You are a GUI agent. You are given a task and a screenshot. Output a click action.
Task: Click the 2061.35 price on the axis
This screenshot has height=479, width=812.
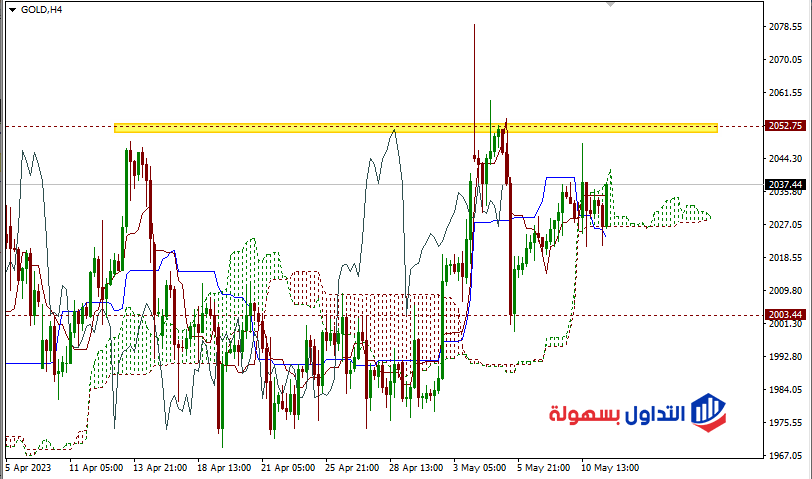pyautogui.click(x=786, y=93)
